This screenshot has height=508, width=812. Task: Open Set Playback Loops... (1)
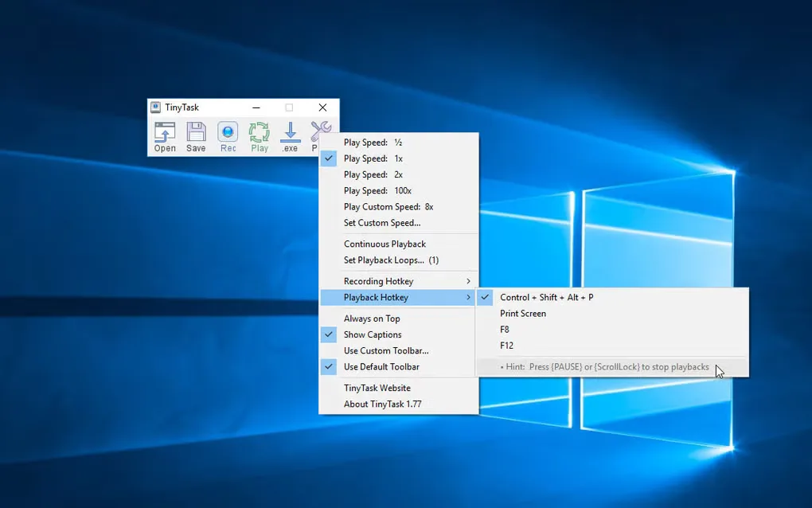point(398,260)
